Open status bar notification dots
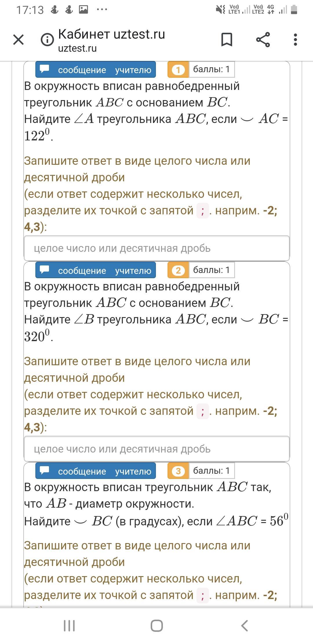 tap(102, 10)
